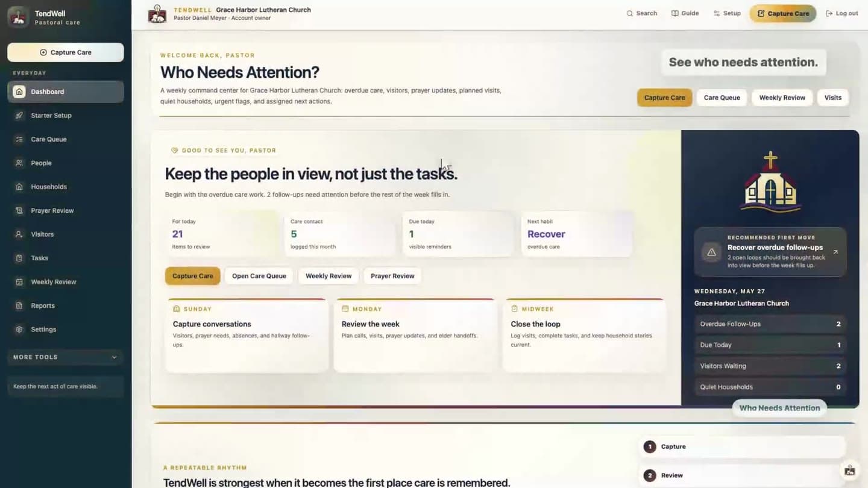Viewport: 868px width, 488px height.
Task: Click the Settings gear icon
Action: pyautogui.click(x=19, y=330)
